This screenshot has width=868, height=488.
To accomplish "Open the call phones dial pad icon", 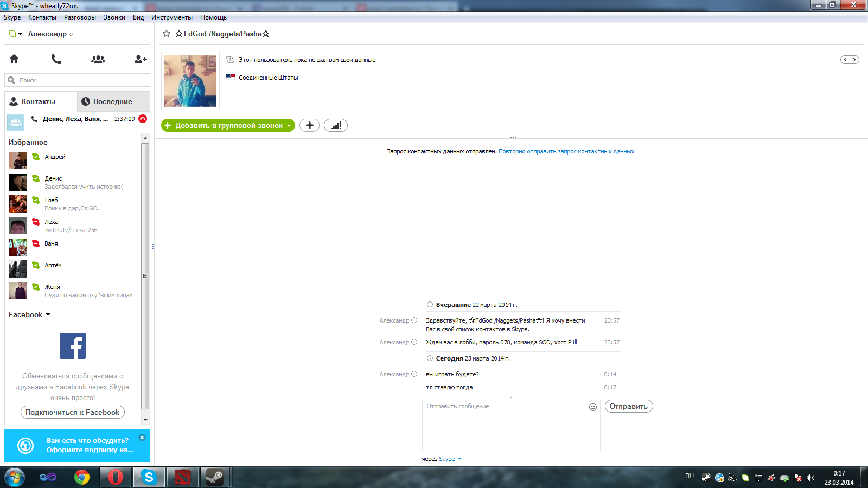I will 56,59.
